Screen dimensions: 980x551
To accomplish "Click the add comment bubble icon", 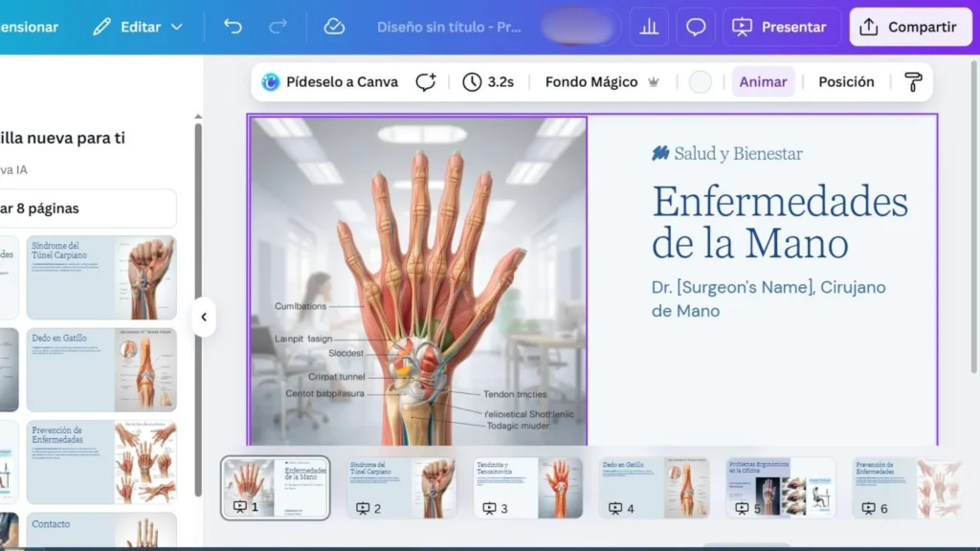I will click(x=426, y=82).
